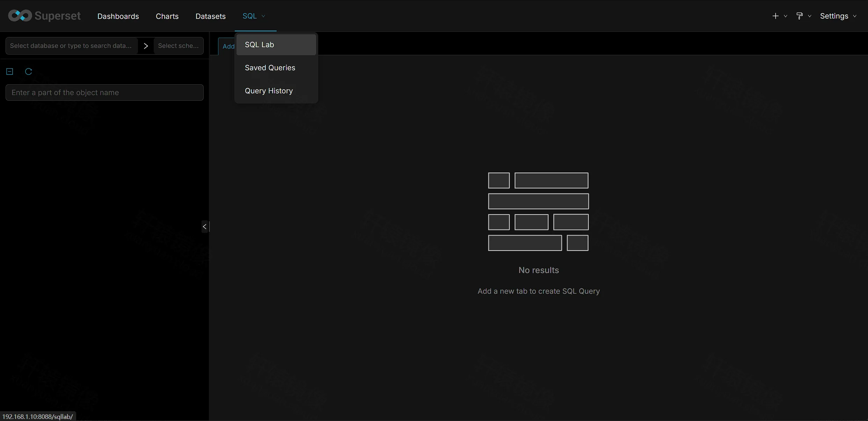Screen dimensions: 868x421
Task: Click the Superset logo
Action: coord(44,16)
